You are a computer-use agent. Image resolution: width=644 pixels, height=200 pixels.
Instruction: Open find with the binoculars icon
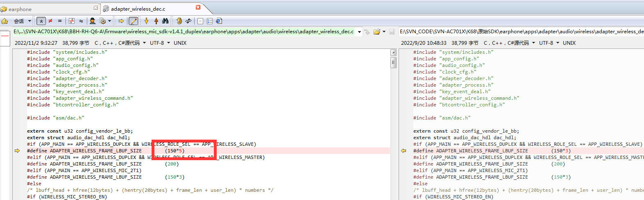166,21
